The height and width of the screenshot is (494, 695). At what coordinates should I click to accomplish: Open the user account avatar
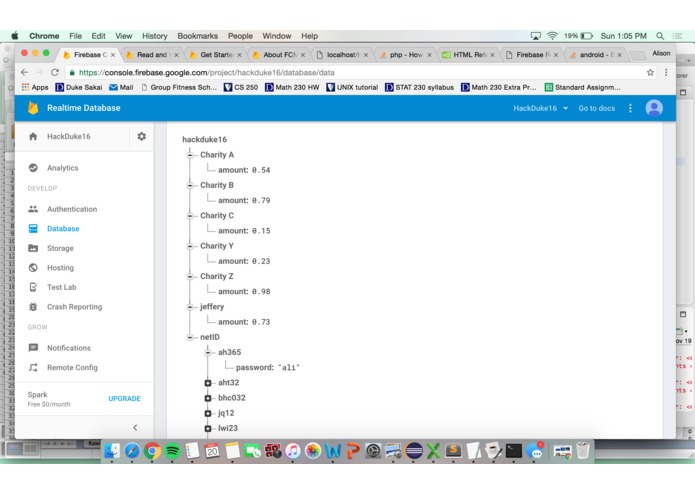(654, 108)
